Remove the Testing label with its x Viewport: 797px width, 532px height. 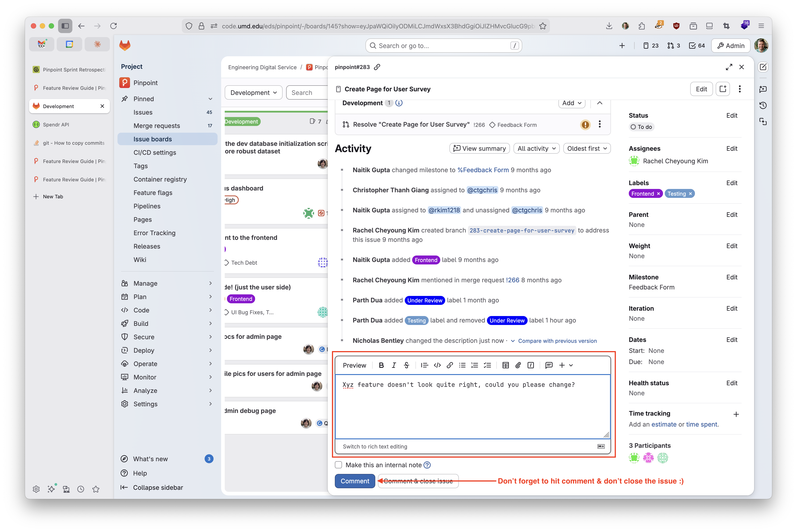[x=690, y=193]
